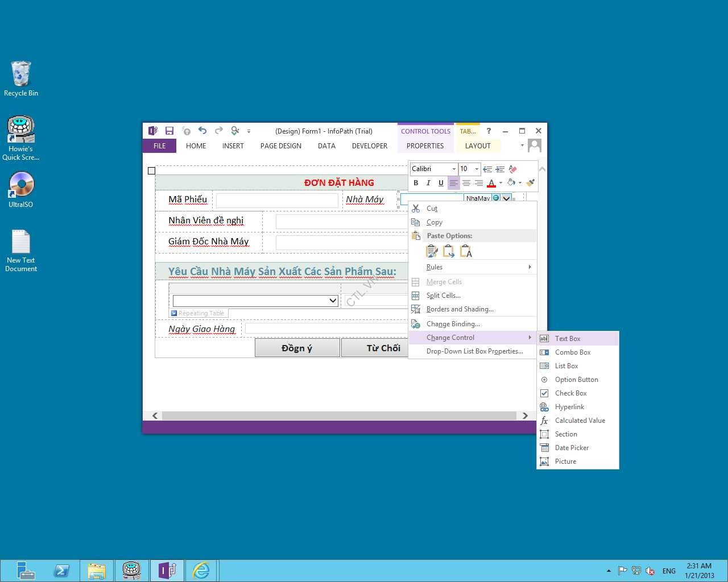Undo the last action in title bar
Image resolution: width=728 pixels, height=582 pixels.
(202, 131)
